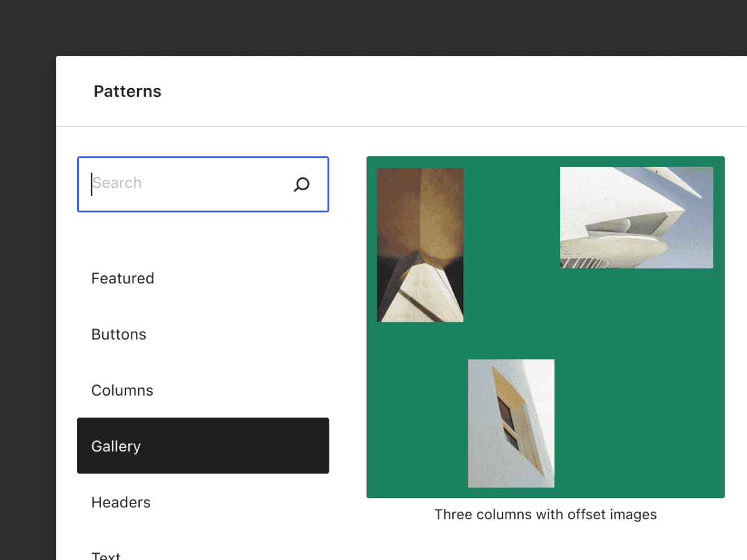Click the caption Three columns with offset images
This screenshot has height=560, width=747.
pyautogui.click(x=545, y=514)
